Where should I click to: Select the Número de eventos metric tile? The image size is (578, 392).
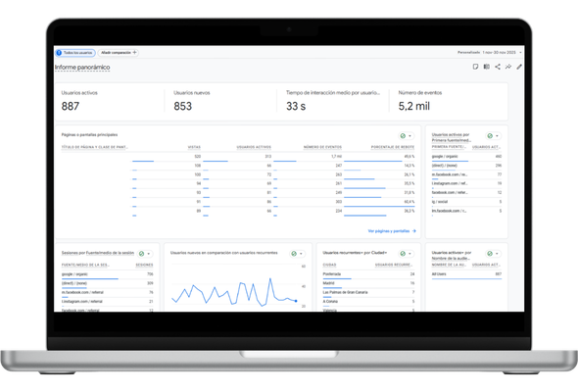pos(449,100)
